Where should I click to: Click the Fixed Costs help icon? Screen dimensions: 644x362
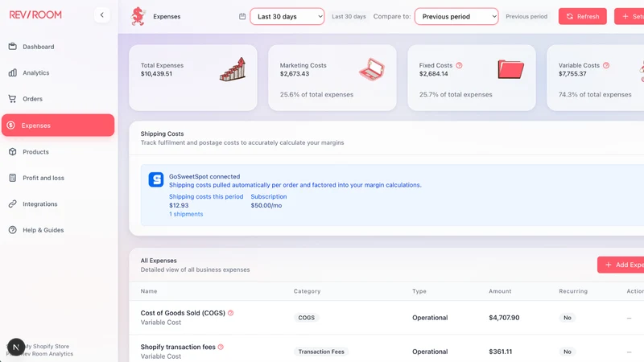click(459, 65)
